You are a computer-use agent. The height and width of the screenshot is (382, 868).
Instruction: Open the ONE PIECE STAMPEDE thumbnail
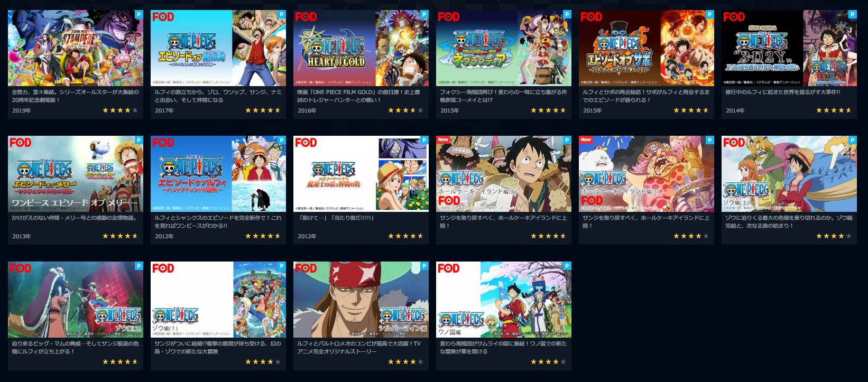(x=76, y=48)
